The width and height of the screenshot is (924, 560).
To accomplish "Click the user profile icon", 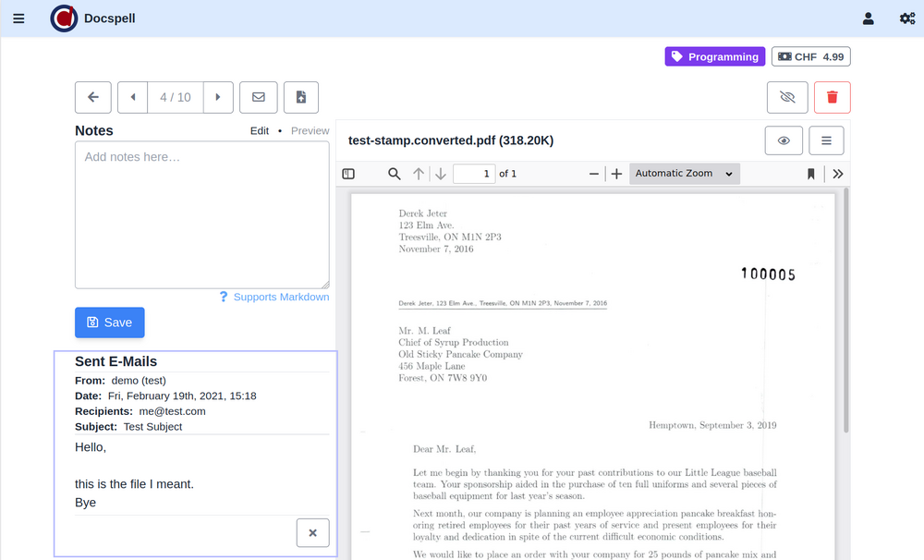I will coord(869,18).
